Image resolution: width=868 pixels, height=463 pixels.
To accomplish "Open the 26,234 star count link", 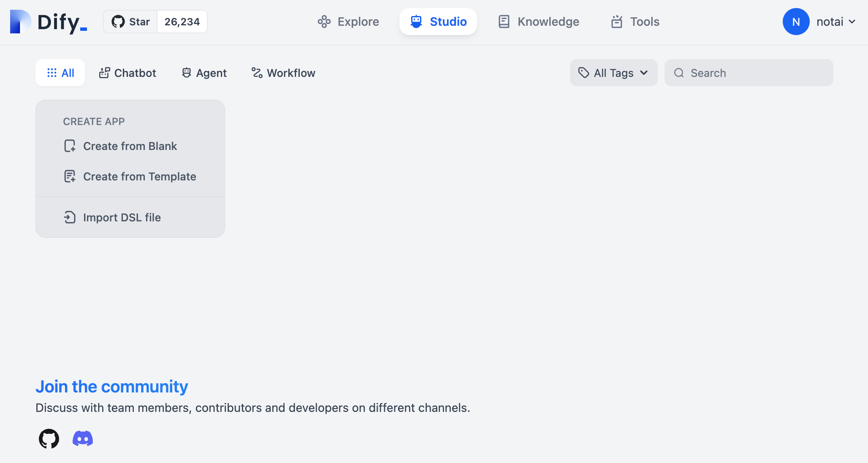I will (x=182, y=22).
